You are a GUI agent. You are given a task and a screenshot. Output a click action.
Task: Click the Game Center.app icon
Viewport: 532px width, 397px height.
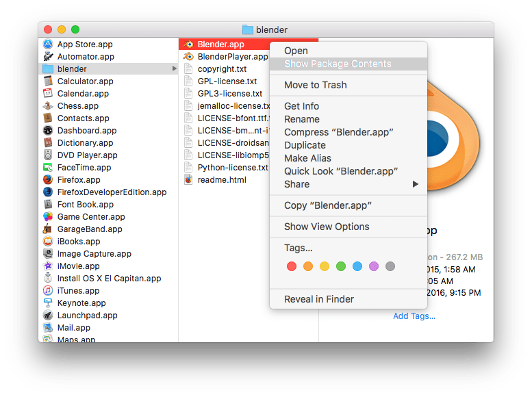pyautogui.click(x=48, y=216)
